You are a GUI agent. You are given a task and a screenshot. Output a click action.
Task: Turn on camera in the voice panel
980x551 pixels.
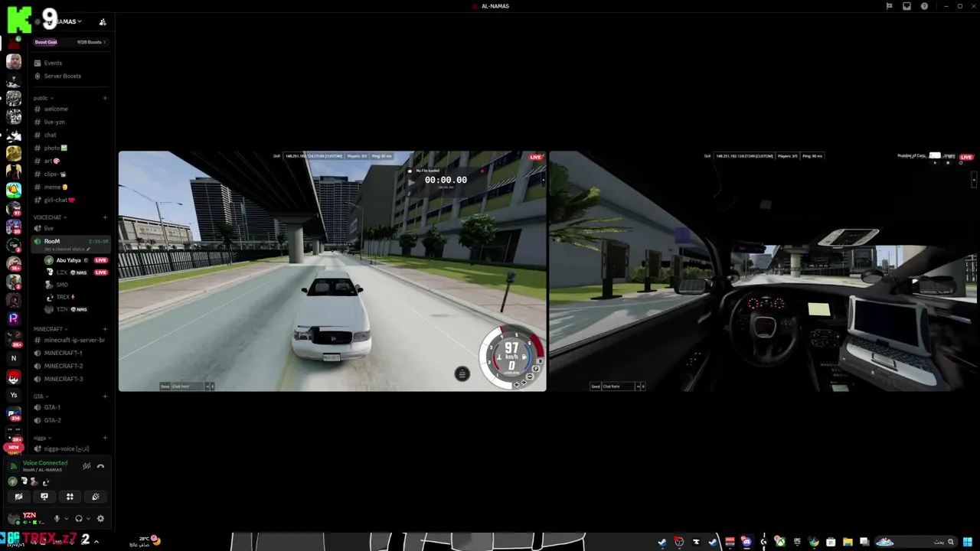19,497
